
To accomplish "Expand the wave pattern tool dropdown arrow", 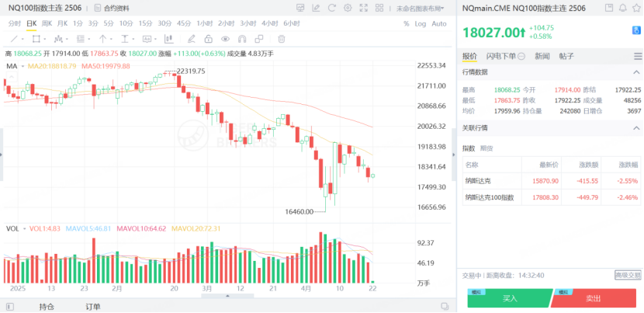I will tap(67, 40).
